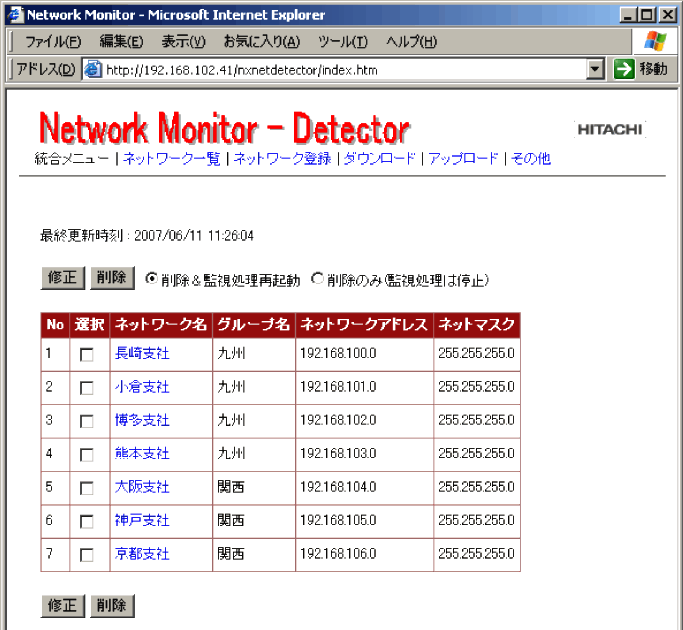
Task: Open the お気に入り(A) menu
Action: [261, 42]
